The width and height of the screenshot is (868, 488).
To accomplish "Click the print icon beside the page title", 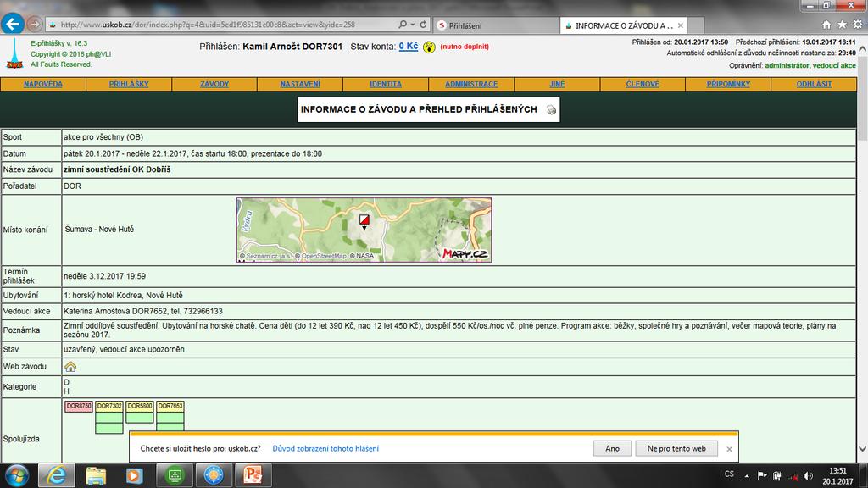I will point(551,109).
